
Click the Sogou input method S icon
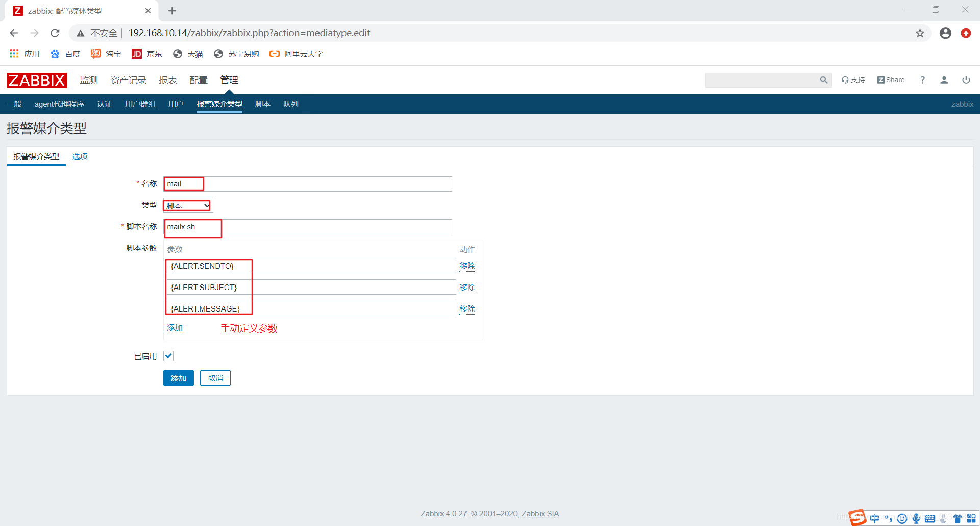click(857, 517)
